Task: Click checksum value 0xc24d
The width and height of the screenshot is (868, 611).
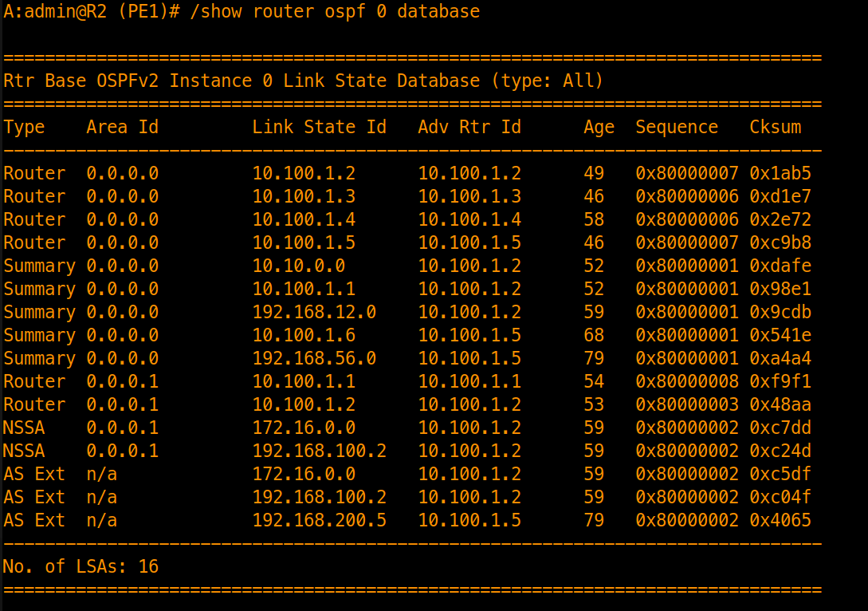Action: (x=780, y=451)
